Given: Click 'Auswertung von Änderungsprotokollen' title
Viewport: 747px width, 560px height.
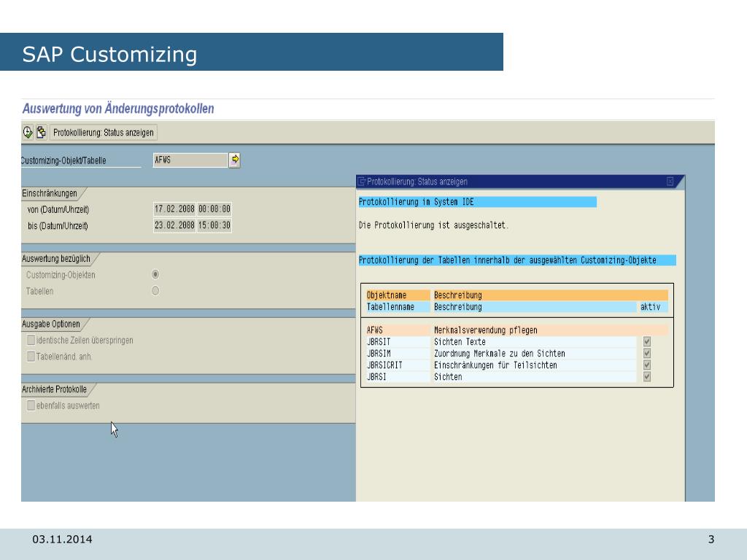Looking at the screenshot, I should tap(118, 109).
